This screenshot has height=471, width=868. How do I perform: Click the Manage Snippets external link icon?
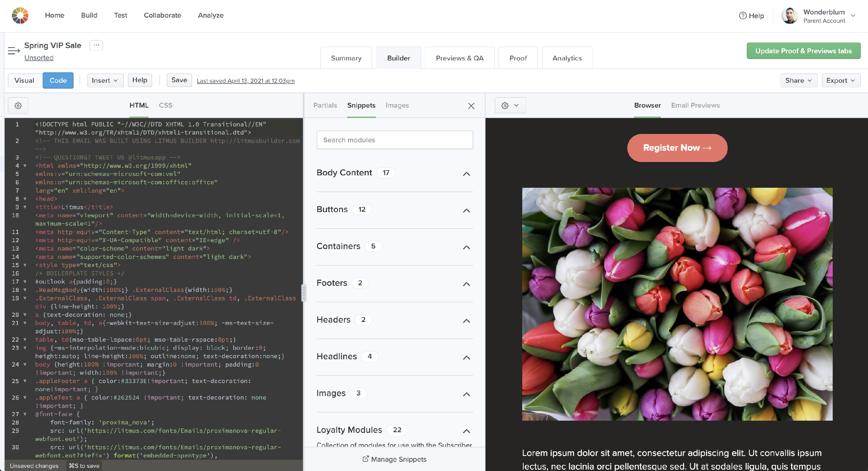pos(365,459)
